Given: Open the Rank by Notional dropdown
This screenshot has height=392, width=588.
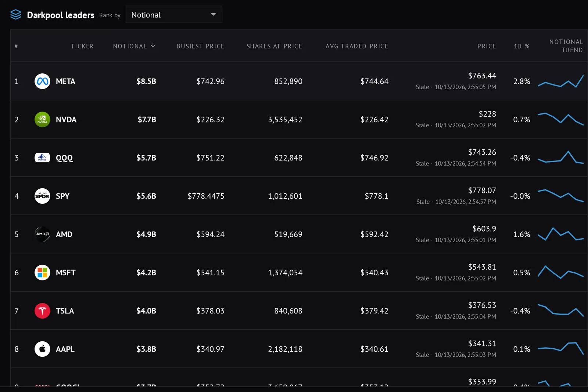Looking at the screenshot, I should click(174, 15).
